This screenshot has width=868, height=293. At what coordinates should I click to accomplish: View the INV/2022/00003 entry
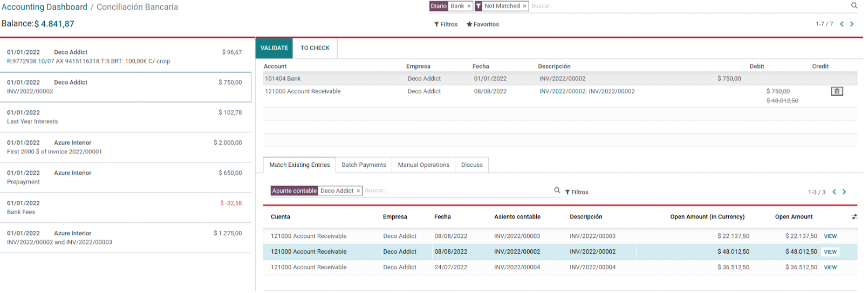pyautogui.click(x=830, y=236)
